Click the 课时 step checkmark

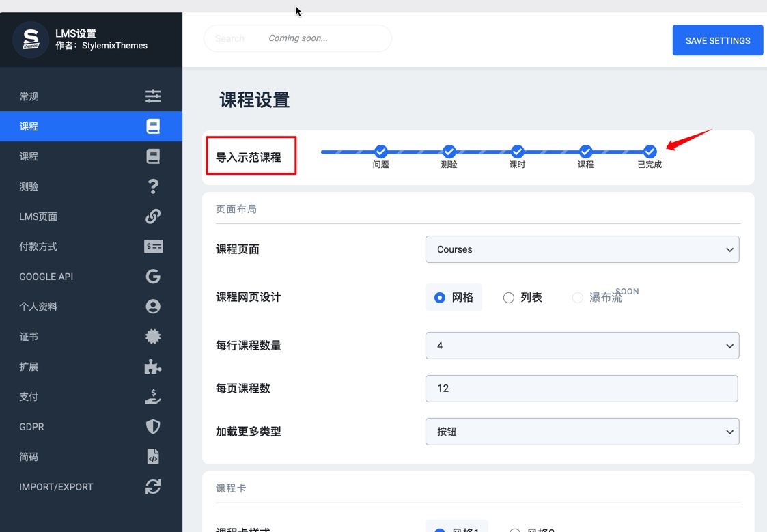click(518, 152)
